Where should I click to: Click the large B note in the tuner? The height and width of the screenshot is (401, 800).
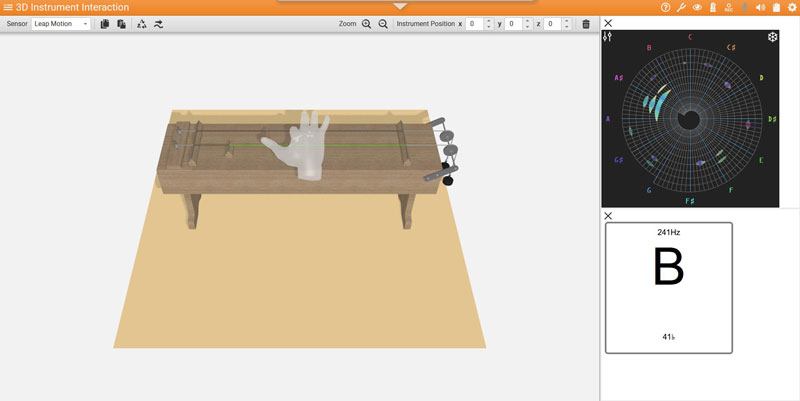[668, 267]
